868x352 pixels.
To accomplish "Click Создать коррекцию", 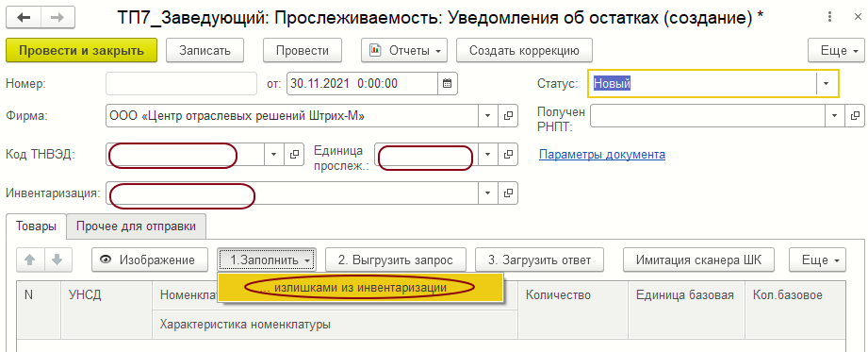I will coord(524,50).
